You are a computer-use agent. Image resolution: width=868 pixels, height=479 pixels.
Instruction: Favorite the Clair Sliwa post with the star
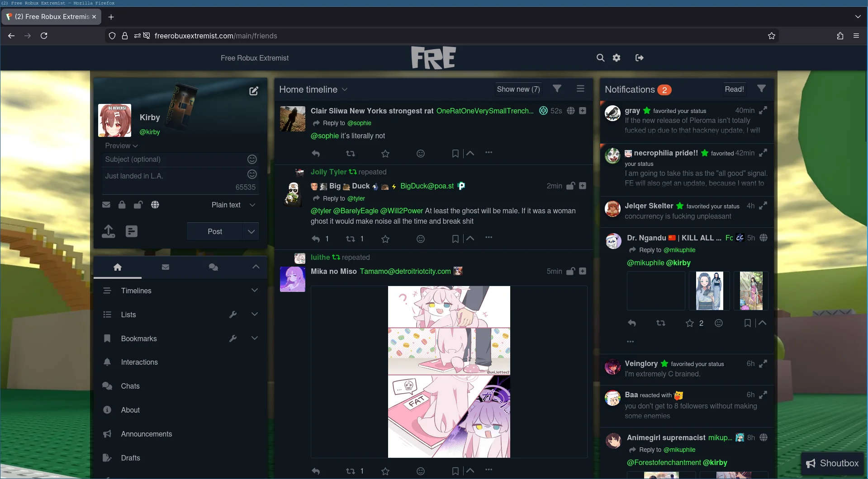pos(385,154)
